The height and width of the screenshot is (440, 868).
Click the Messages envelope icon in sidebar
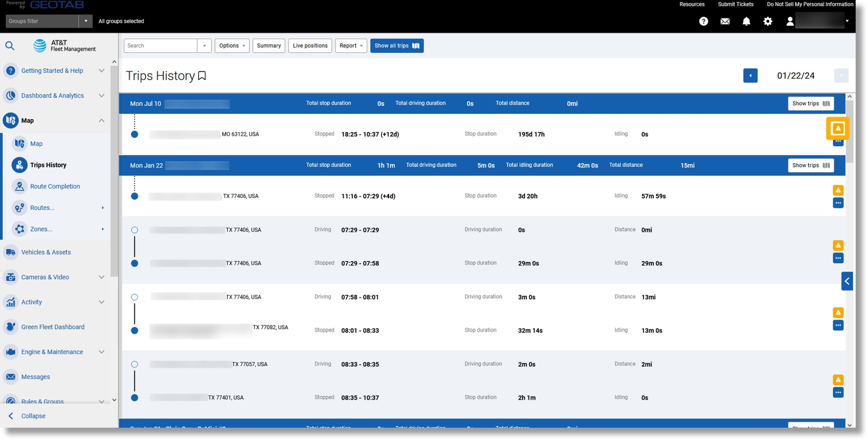tap(11, 377)
